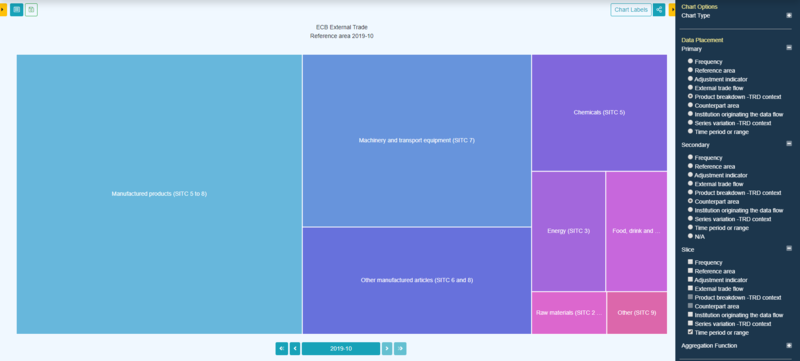Viewport: 800px width, 361px height.
Task: Select Time period or range as Secondary
Action: point(690,227)
